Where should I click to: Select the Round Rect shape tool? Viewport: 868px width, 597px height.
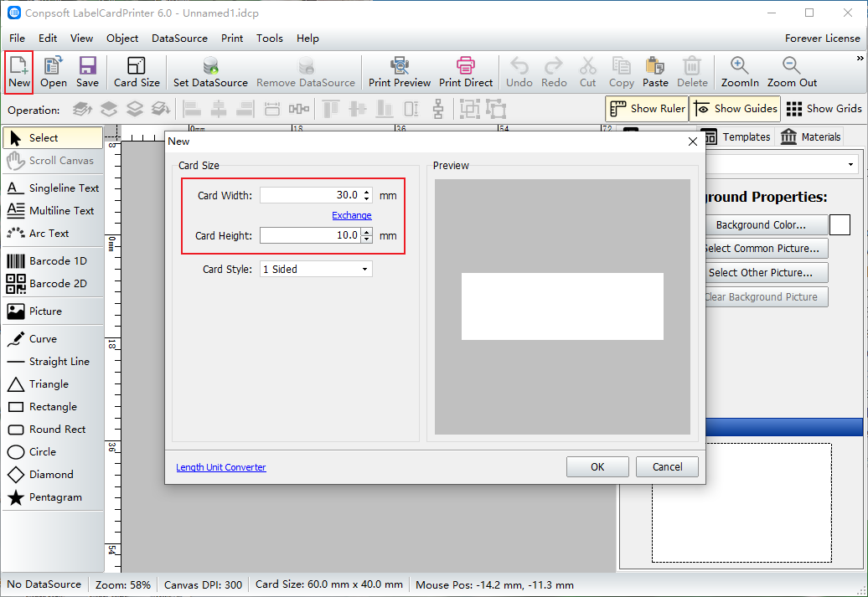[53, 430]
